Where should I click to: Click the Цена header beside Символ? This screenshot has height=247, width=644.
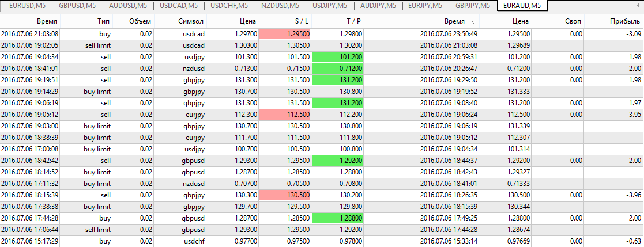[x=248, y=22]
